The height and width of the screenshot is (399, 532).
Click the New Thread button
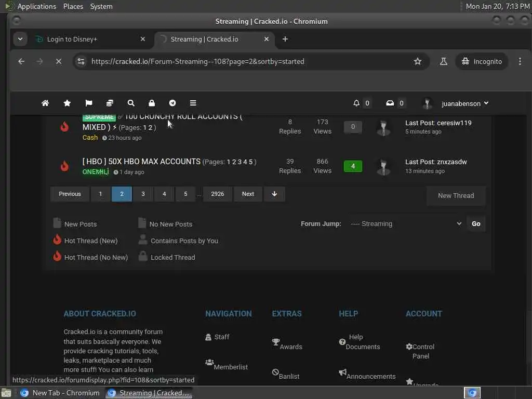click(456, 196)
